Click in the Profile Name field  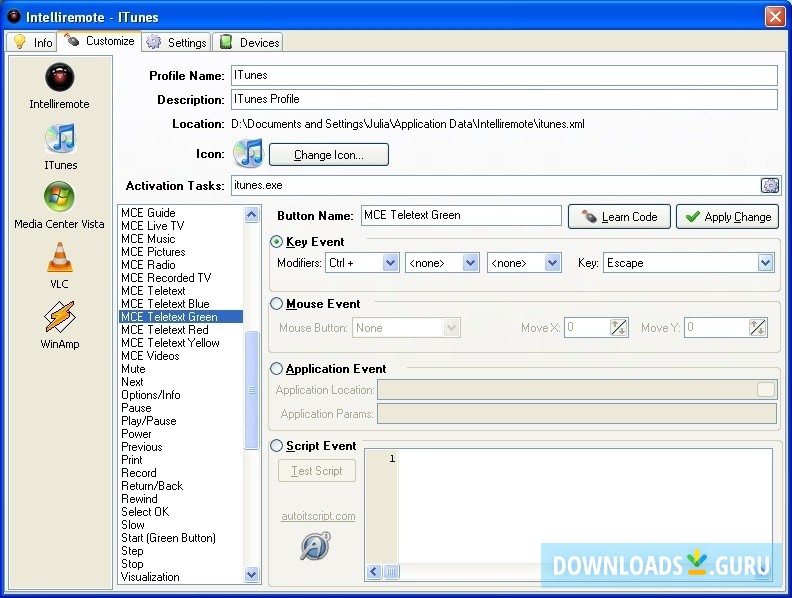(504, 75)
